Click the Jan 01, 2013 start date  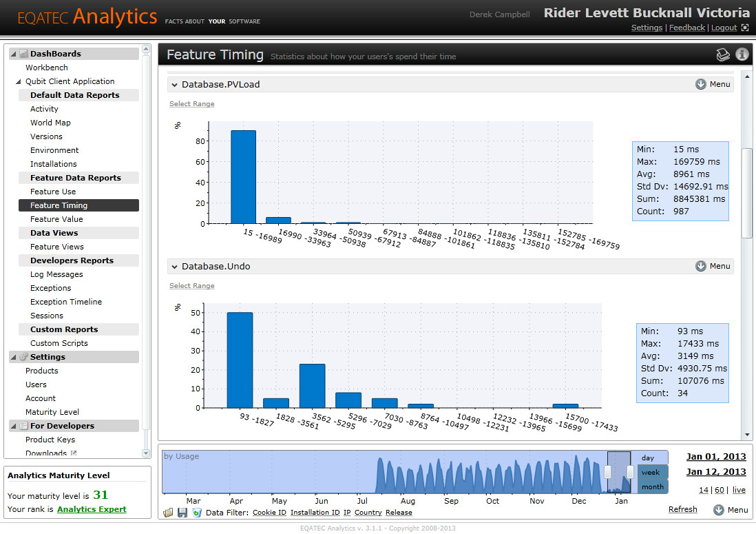(x=716, y=456)
